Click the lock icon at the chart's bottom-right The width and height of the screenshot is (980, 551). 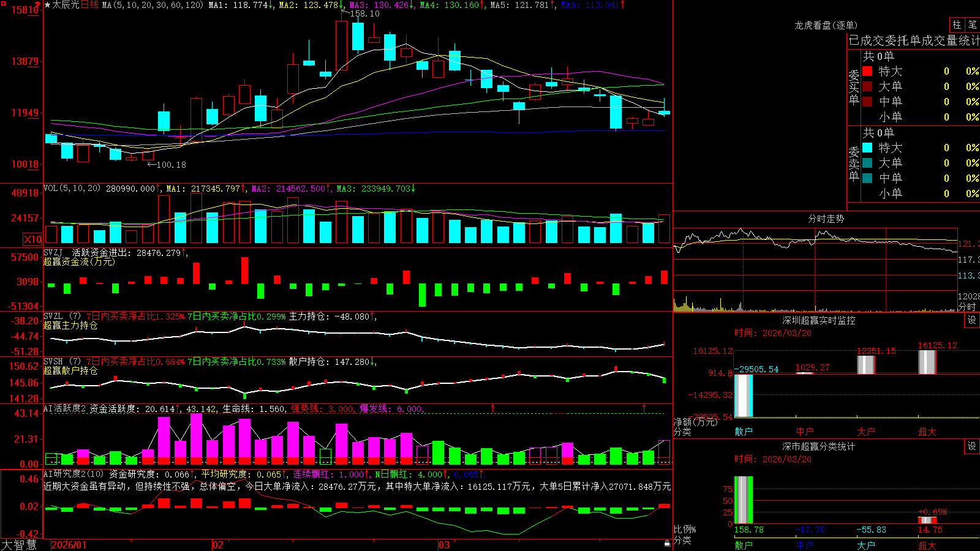[x=667, y=544]
